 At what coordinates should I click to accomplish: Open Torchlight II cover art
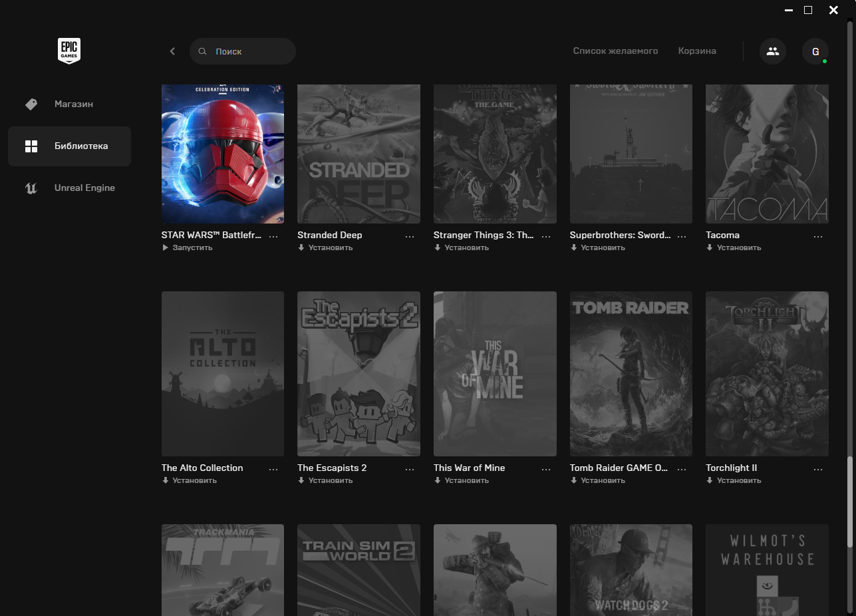767,374
